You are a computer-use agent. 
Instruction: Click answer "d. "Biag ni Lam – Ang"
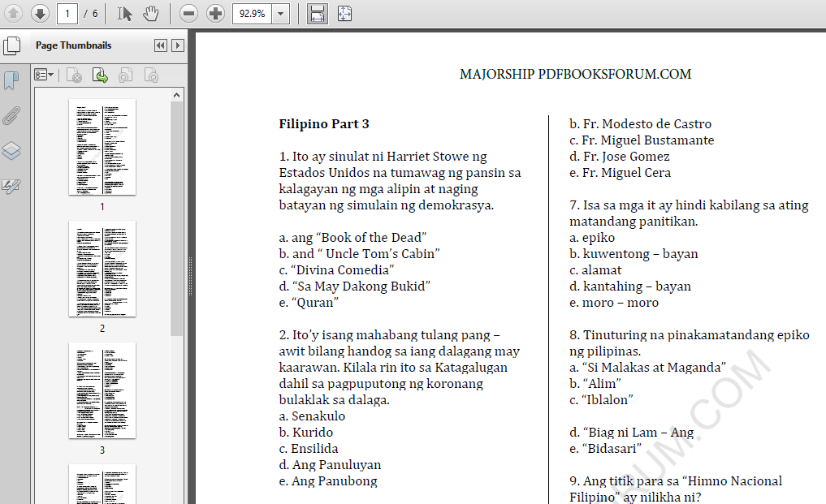click(x=631, y=433)
